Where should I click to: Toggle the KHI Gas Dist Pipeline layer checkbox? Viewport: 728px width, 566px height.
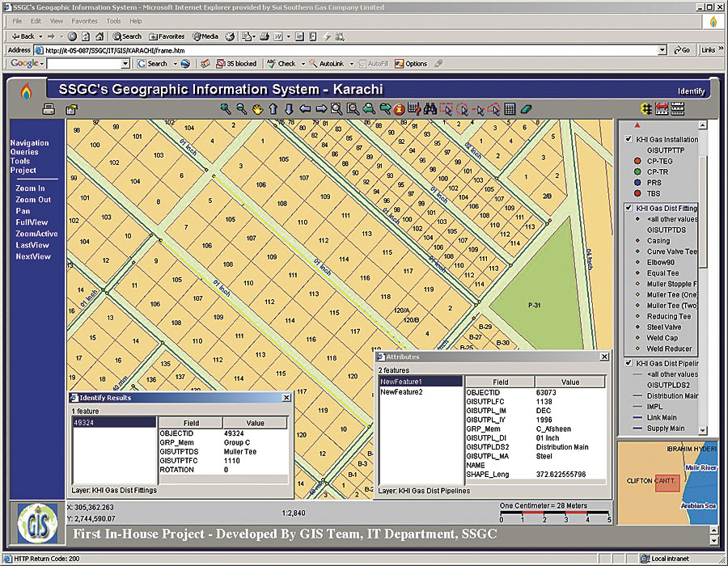click(629, 364)
